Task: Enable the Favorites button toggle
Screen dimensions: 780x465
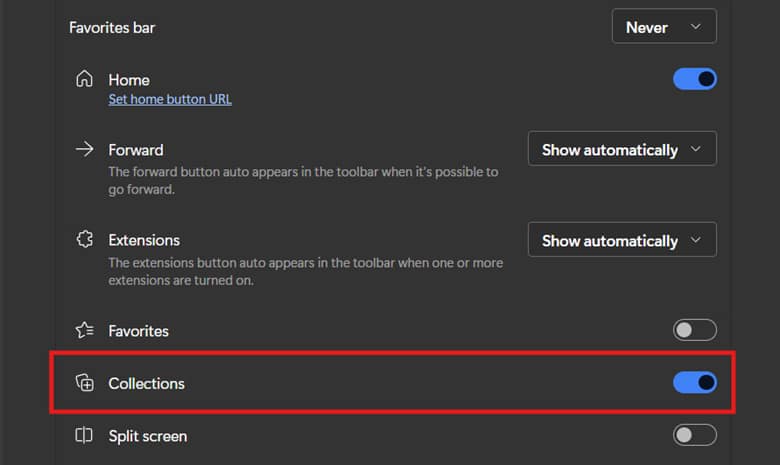Action: coord(694,330)
